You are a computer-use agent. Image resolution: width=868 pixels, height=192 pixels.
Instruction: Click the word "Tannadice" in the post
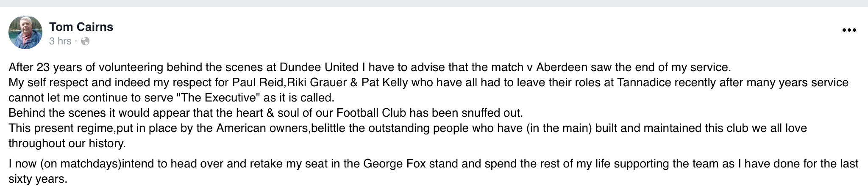(x=644, y=82)
